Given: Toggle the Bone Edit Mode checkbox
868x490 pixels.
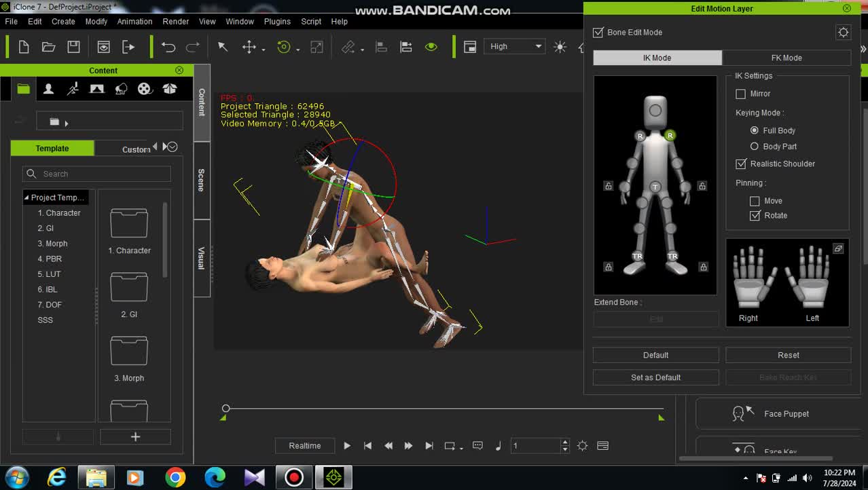Looking at the screenshot, I should (598, 33).
